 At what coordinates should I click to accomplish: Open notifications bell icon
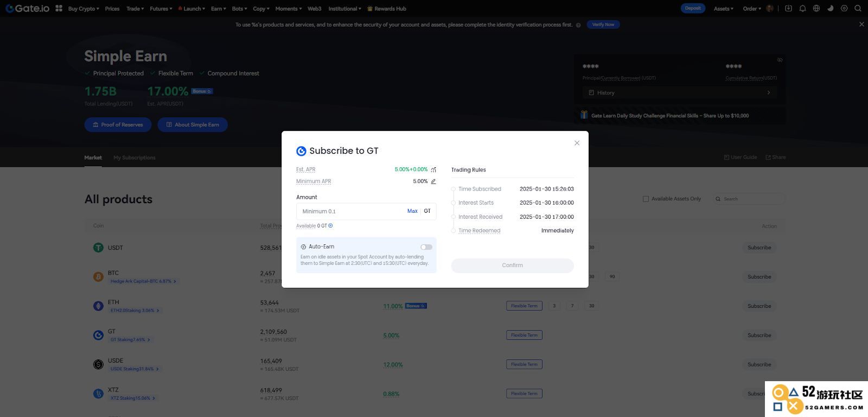[x=802, y=8]
